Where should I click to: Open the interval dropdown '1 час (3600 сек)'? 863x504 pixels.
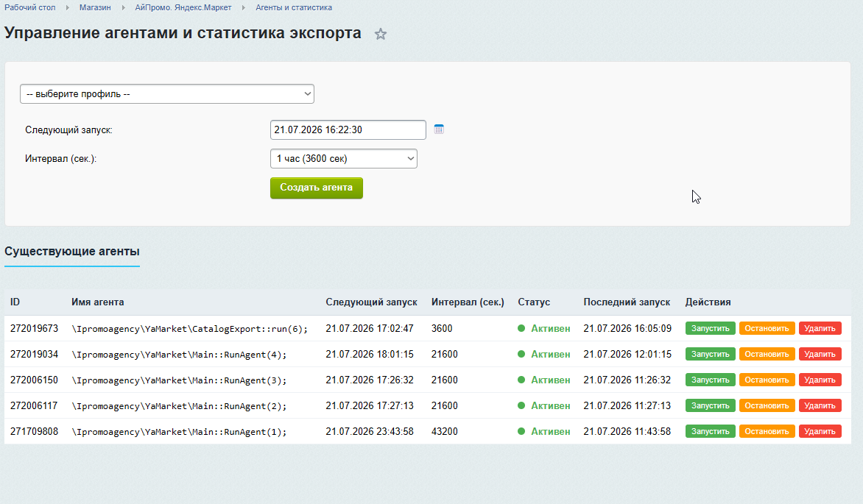click(x=343, y=158)
